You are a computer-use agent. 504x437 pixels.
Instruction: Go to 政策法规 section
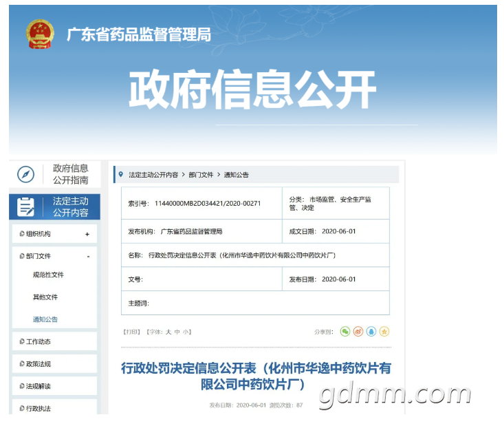pyautogui.click(x=54, y=363)
